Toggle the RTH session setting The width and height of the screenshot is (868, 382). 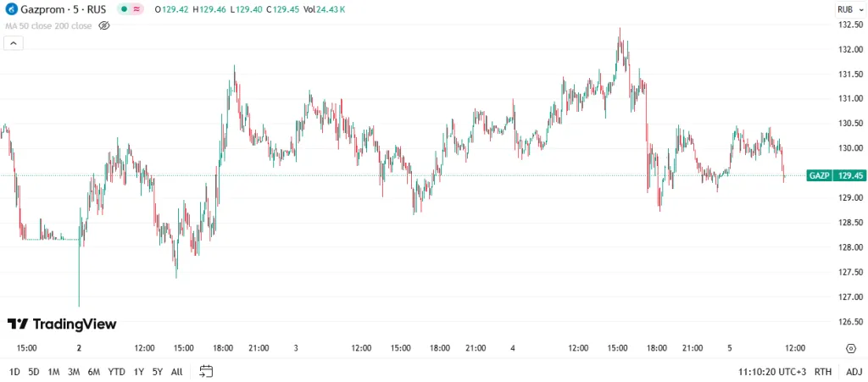pyautogui.click(x=823, y=371)
